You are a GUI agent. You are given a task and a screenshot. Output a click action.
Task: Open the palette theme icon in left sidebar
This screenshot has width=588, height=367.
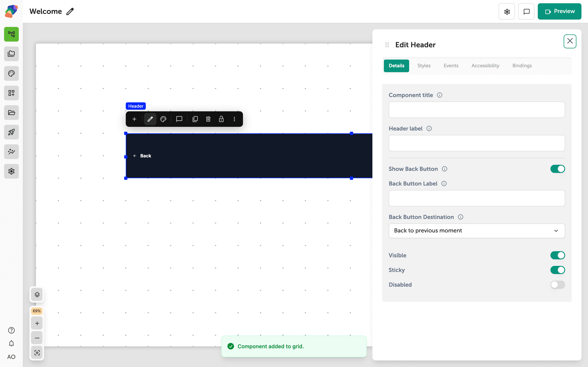(11, 73)
